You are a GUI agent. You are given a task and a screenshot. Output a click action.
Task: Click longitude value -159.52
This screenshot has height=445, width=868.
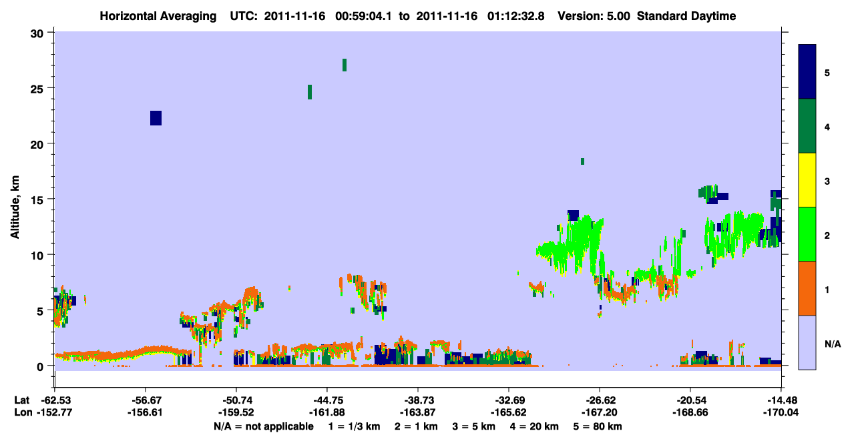click(x=236, y=413)
